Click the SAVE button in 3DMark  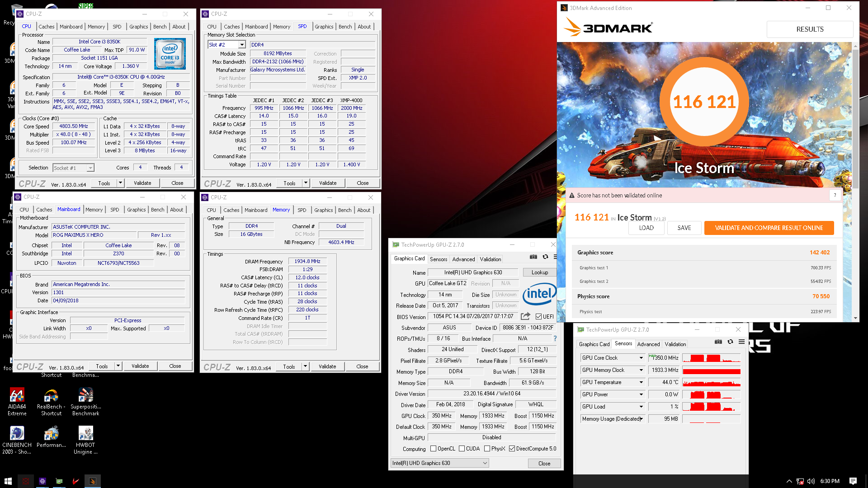684,228
